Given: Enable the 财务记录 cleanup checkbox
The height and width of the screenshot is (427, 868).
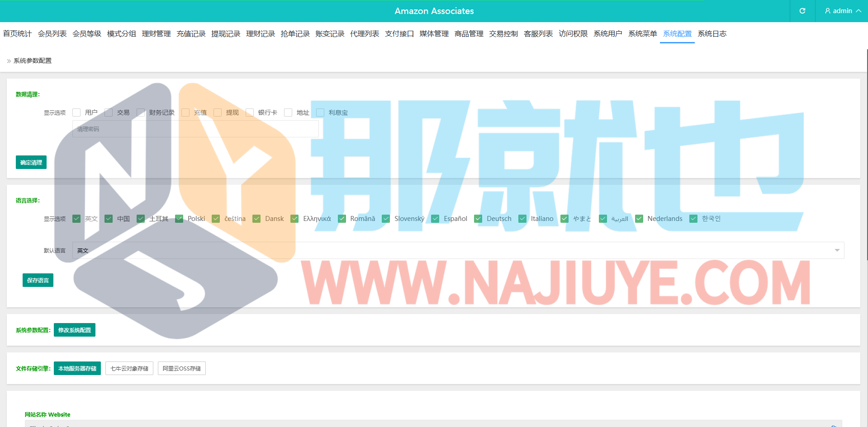Looking at the screenshot, I should pos(141,113).
